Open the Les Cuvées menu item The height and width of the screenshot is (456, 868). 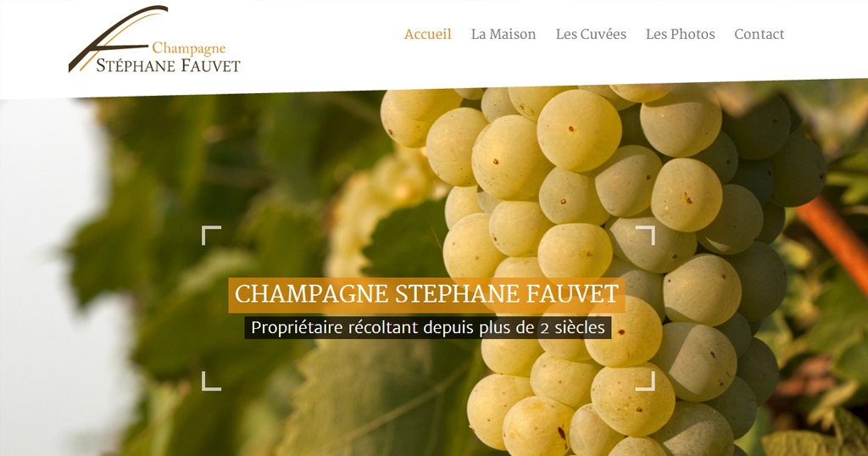point(591,34)
